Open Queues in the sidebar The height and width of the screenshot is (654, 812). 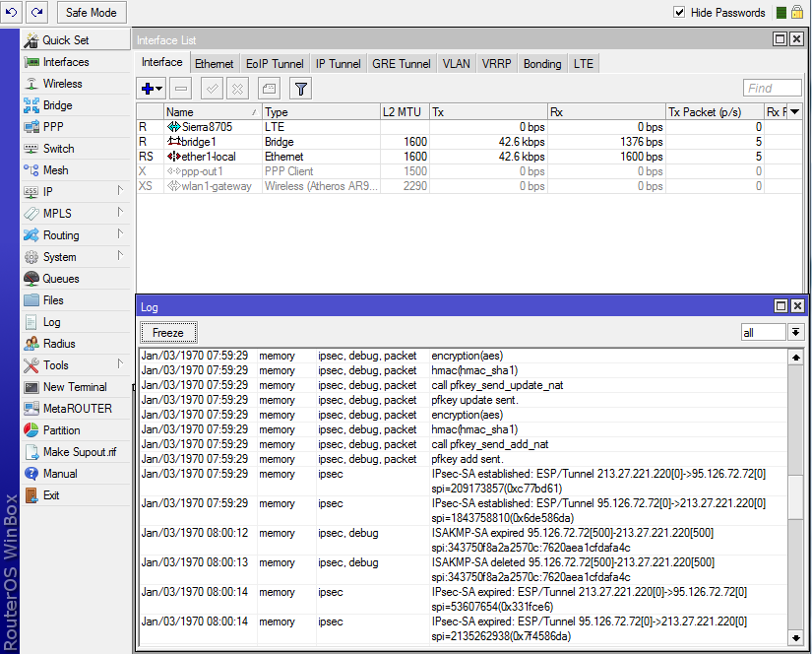point(60,279)
